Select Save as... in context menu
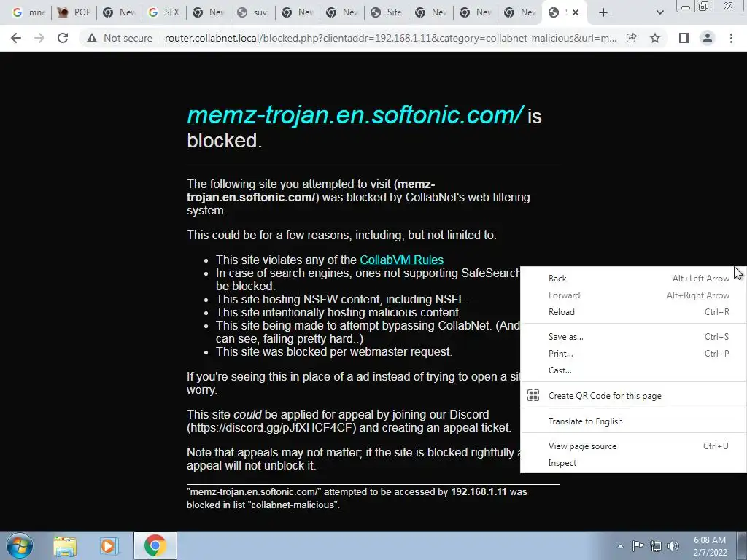 [634, 337]
